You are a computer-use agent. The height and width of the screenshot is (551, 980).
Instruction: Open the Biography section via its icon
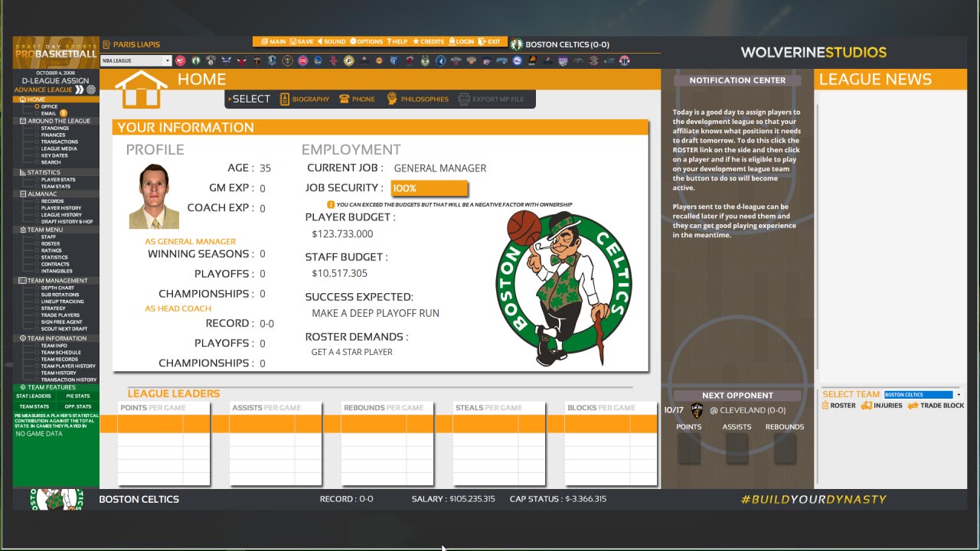tap(284, 99)
